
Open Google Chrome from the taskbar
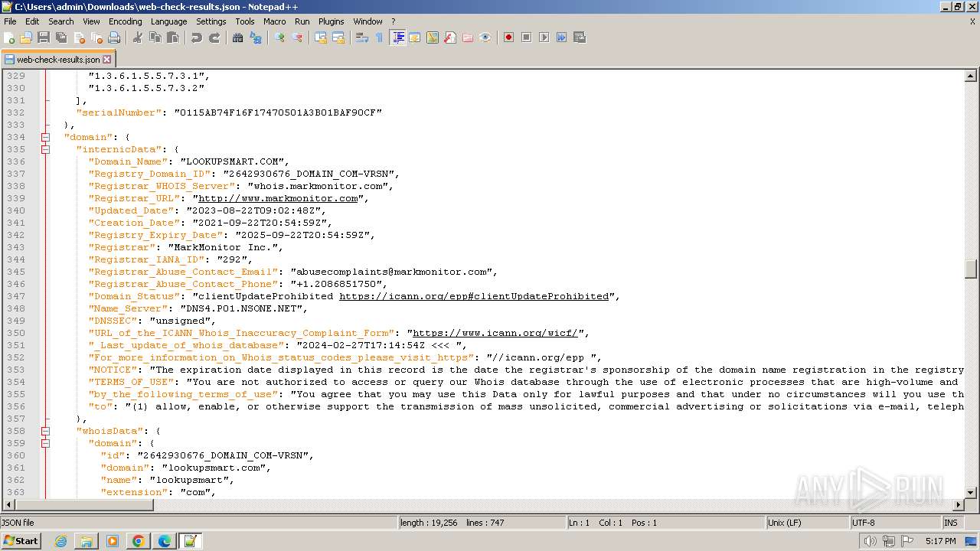tap(138, 541)
